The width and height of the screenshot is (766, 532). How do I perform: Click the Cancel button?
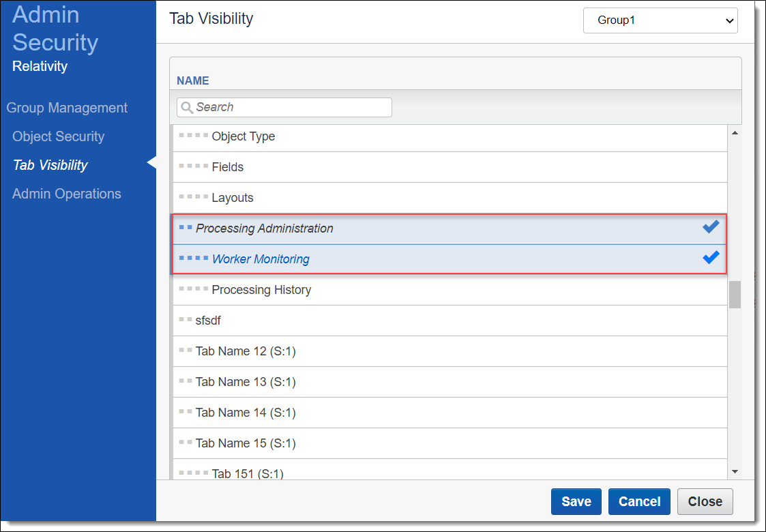tap(639, 502)
